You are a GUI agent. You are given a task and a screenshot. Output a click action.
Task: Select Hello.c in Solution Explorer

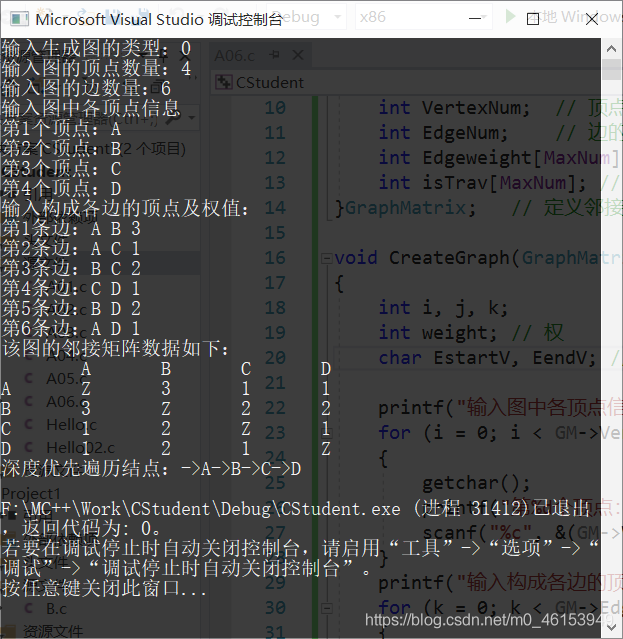click(71, 425)
